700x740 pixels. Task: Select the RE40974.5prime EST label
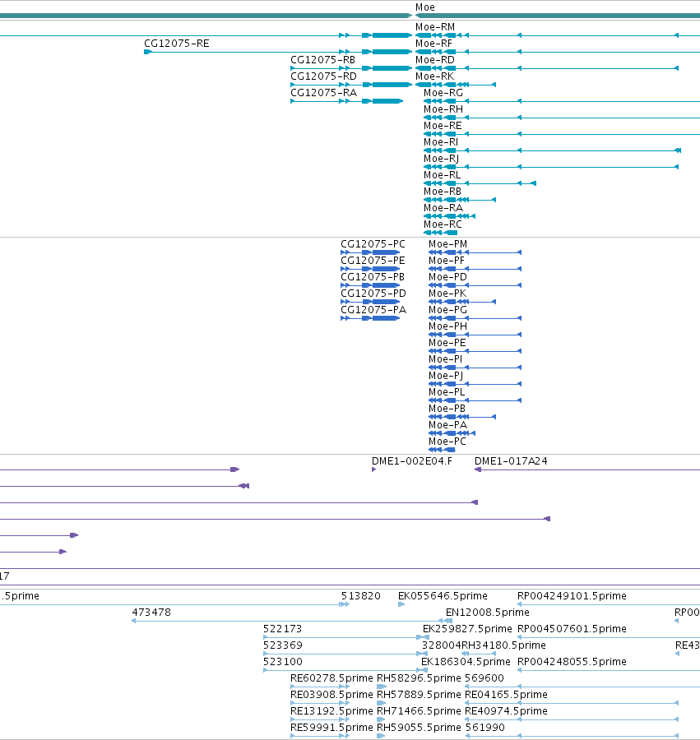click(506, 712)
